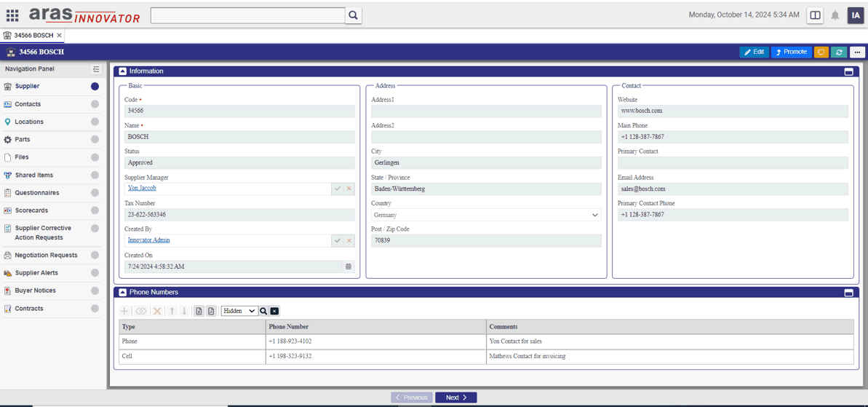
Task: Run search in Phone Numbers grid
Action: (x=263, y=311)
